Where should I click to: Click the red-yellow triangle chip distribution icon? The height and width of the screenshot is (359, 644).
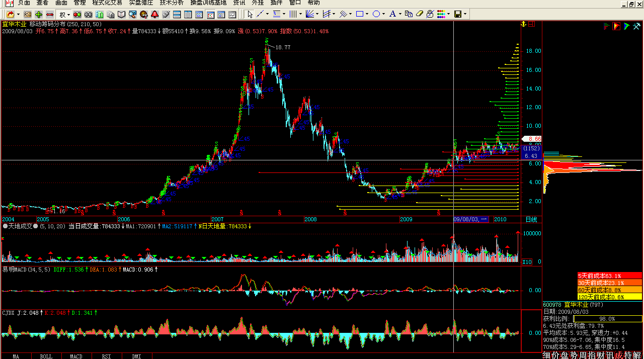[x=617, y=26]
